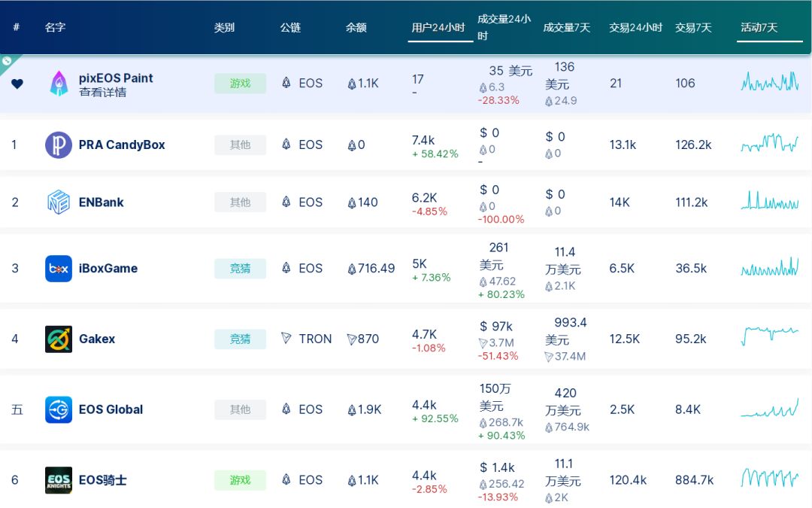Viewport: 812px width, 508px height.
Task: Open the PRA CandyBox dapp link
Action: coord(122,145)
